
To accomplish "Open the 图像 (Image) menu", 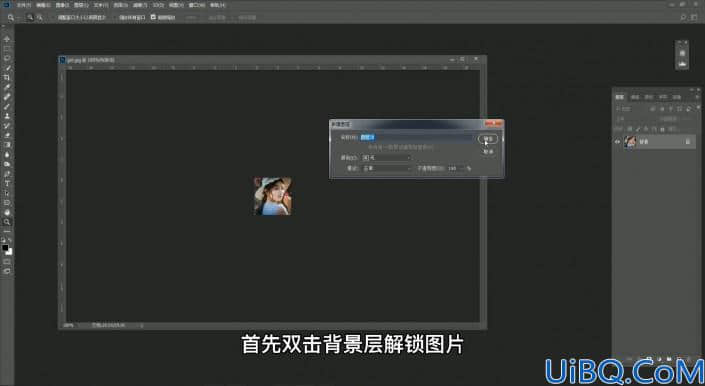I will coord(62,5).
